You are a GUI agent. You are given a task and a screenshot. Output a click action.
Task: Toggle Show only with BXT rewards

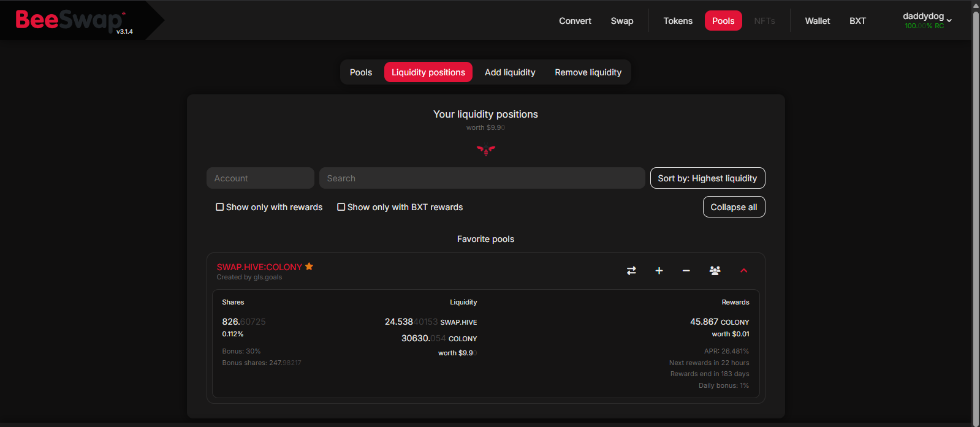click(x=341, y=207)
